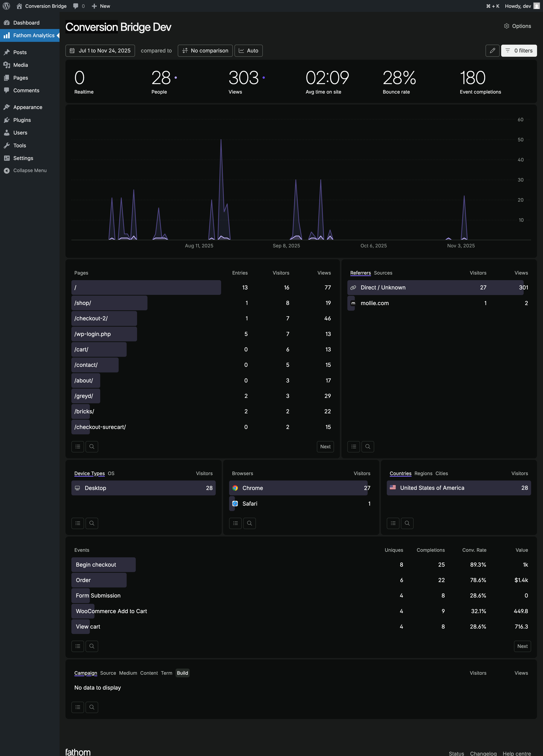Filter by Safari browser row
Image resolution: width=543 pixels, height=756 pixels.
(x=301, y=504)
